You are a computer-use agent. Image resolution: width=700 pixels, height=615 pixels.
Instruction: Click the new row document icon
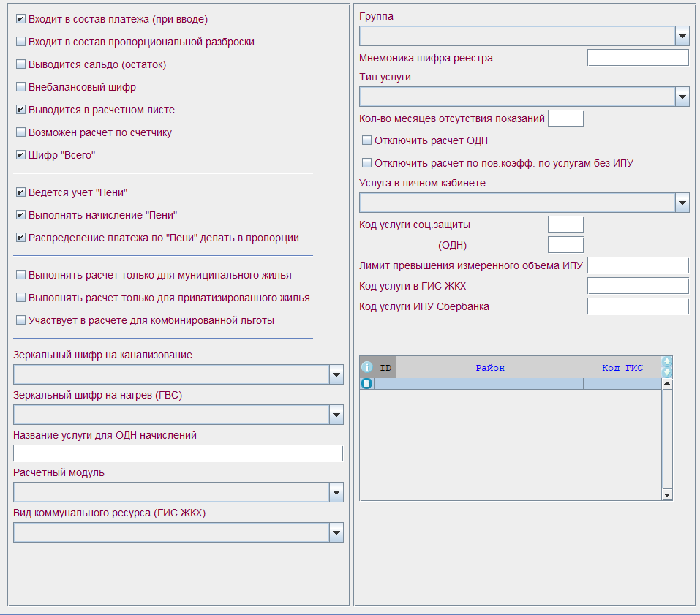pos(366,383)
